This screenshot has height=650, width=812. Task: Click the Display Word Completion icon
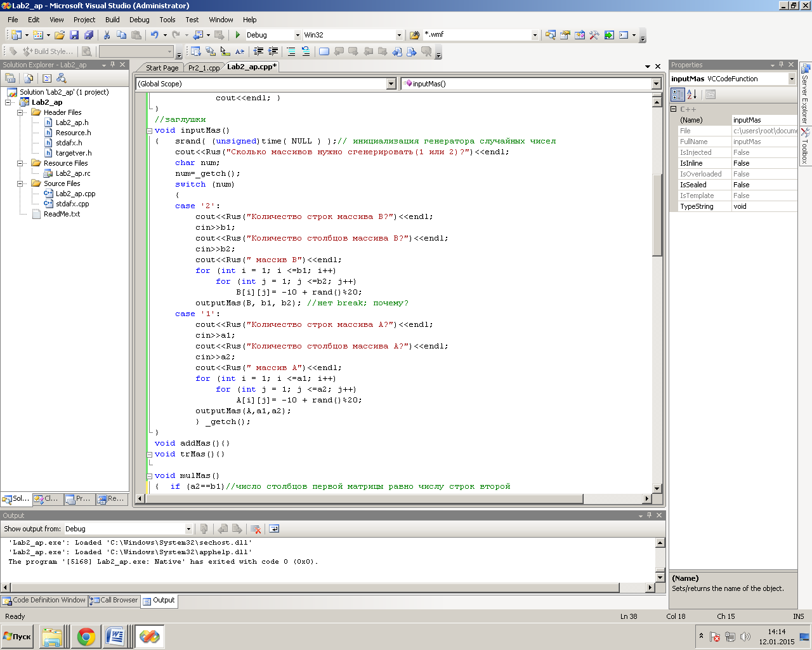click(x=240, y=51)
